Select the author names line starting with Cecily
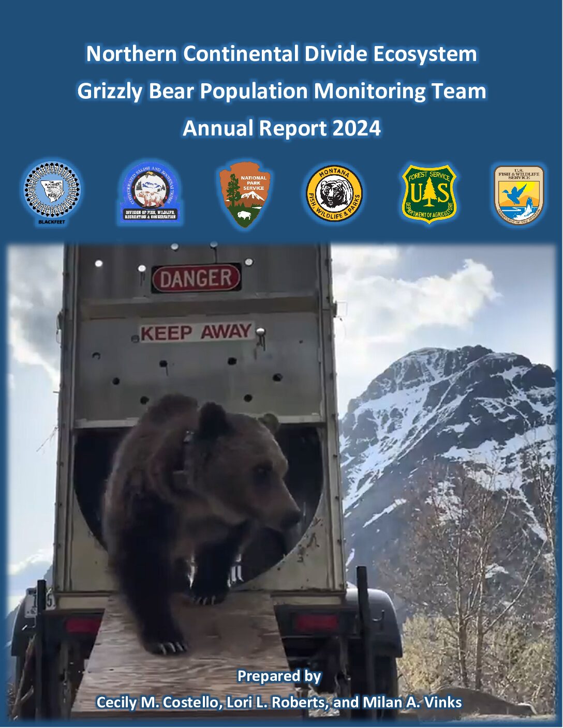This screenshot has width=563, height=728. pos(279,702)
